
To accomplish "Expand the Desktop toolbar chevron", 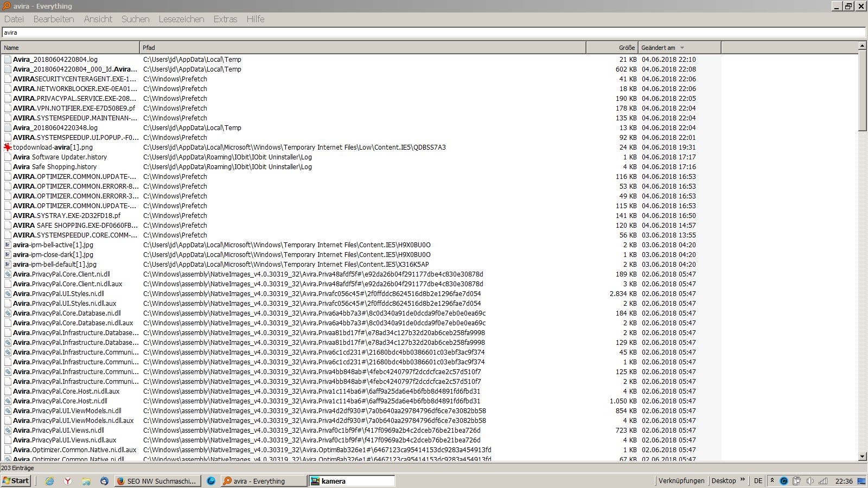I will [x=743, y=480].
